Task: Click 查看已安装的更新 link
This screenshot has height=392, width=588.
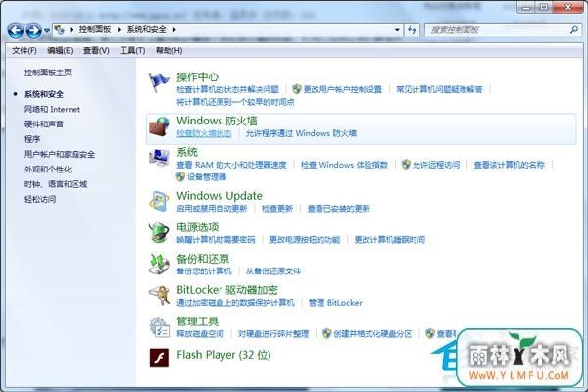Action: (x=339, y=208)
